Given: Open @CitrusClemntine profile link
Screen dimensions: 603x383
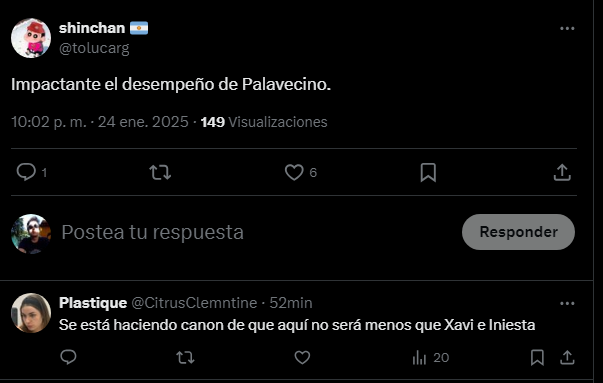Looking at the screenshot, I should tap(194, 303).
